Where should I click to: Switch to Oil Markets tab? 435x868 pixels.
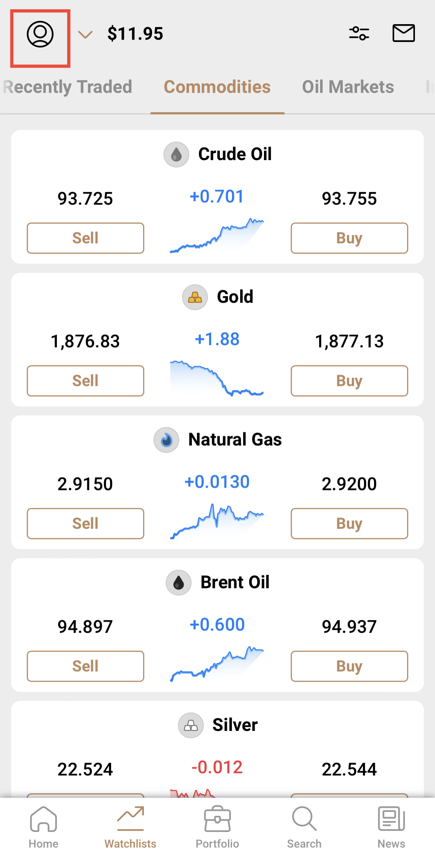348,87
